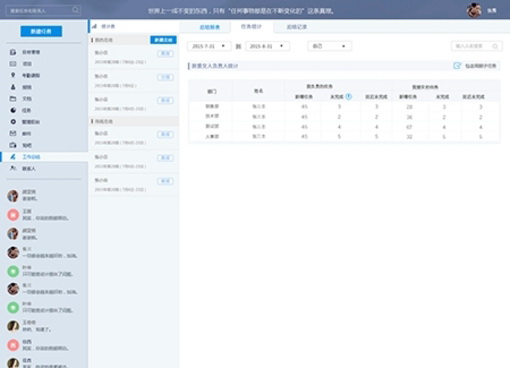The height and width of the screenshot is (368, 510).
Task: Click the blue 新建任务 button in sidebar
Action: [x=41, y=31]
